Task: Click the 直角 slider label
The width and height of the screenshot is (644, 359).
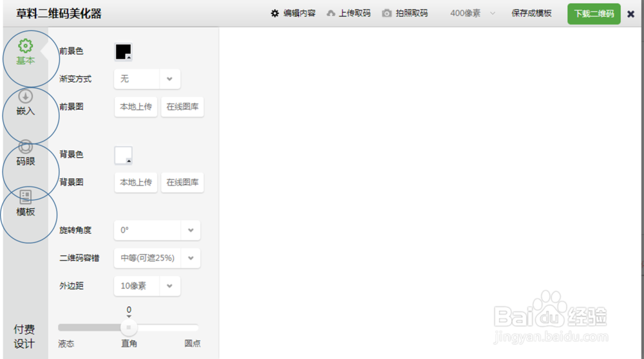Action: [x=129, y=344]
